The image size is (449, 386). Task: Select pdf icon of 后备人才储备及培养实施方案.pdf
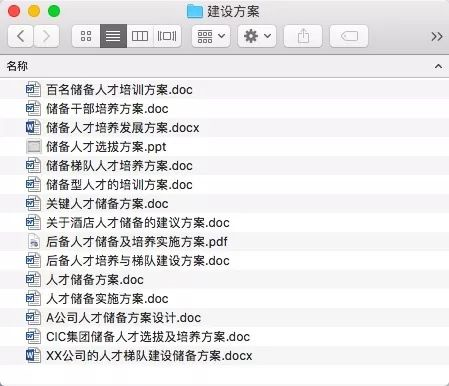click(x=34, y=241)
